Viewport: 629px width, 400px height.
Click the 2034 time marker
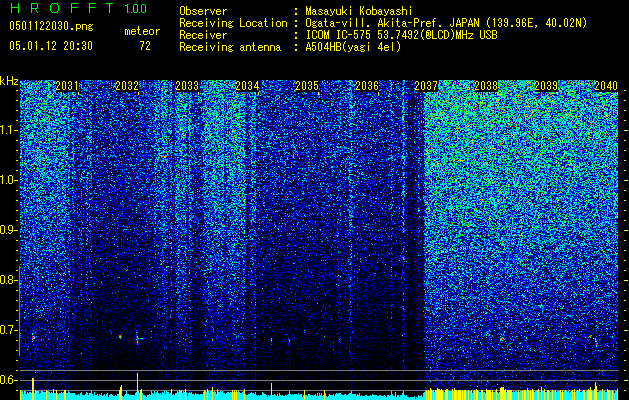click(247, 86)
